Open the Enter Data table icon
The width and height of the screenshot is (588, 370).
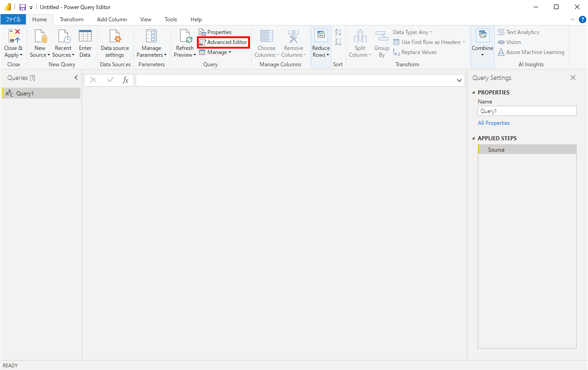pos(85,36)
